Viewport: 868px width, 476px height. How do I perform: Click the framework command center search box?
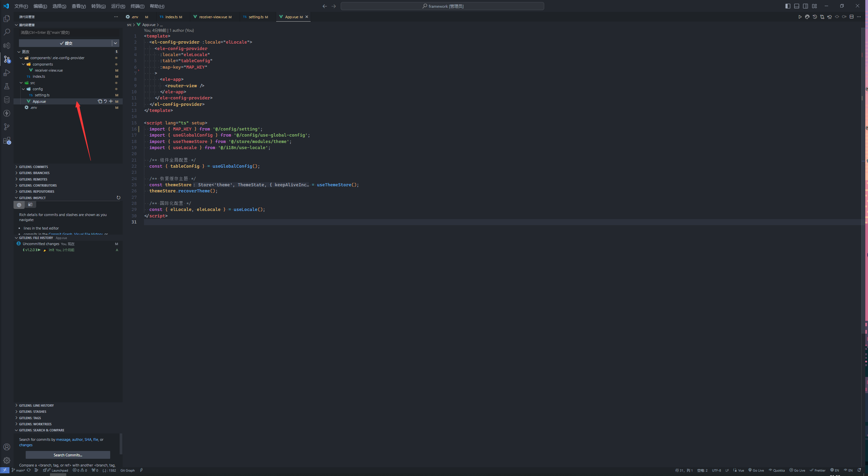pos(442,6)
